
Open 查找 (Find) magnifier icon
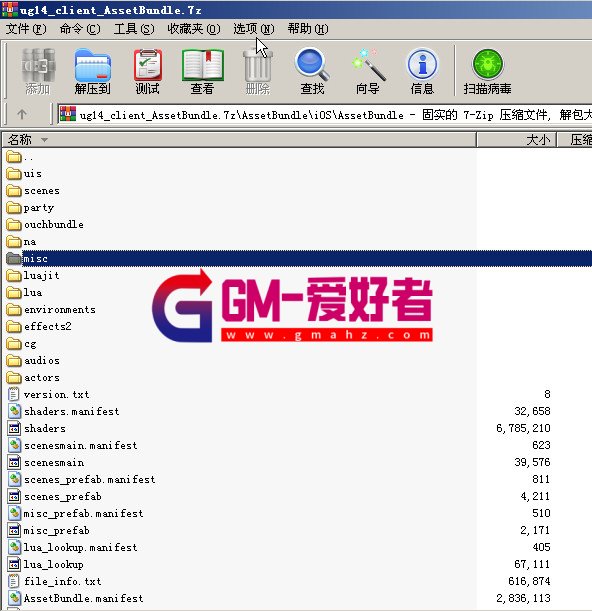(x=312, y=71)
